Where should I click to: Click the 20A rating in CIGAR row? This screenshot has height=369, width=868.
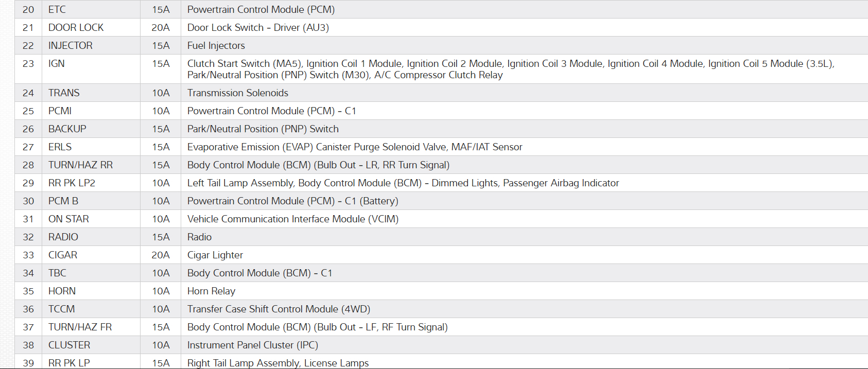(x=161, y=255)
